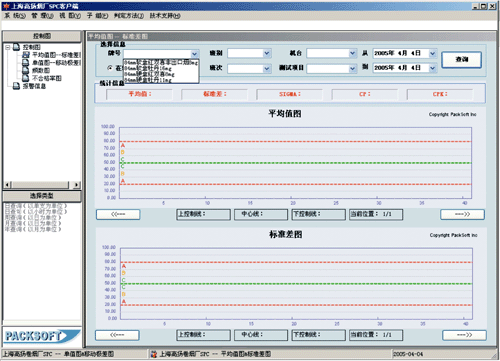Click 下控制线 field under 平均值图
Viewport: 500px width, 361px height.
click(x=319, y=214)
